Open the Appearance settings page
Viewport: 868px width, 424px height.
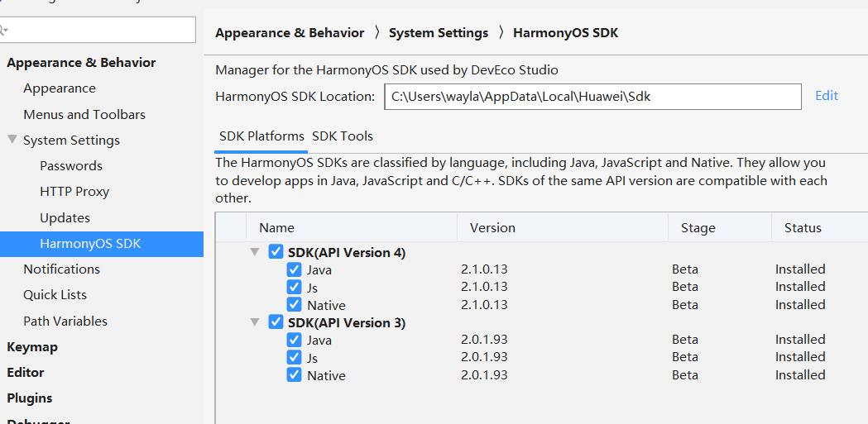pyautogui.click(x=60, y=88)
